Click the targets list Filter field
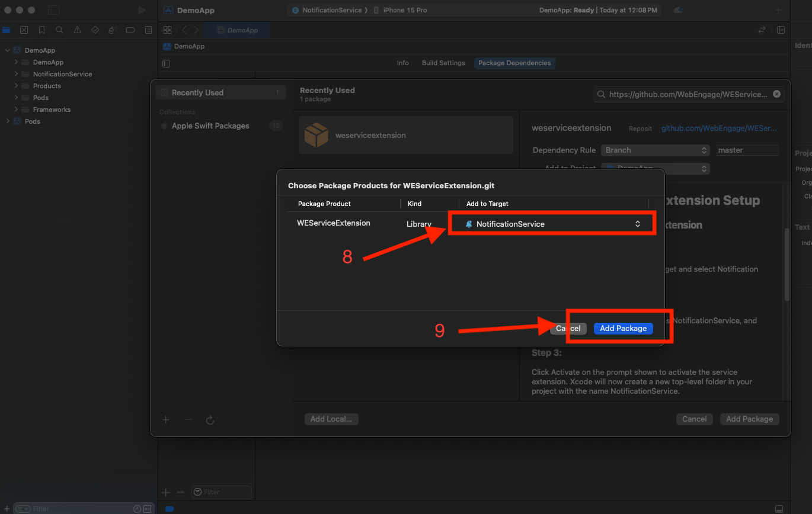812x514 pixels. click(221, 492)
